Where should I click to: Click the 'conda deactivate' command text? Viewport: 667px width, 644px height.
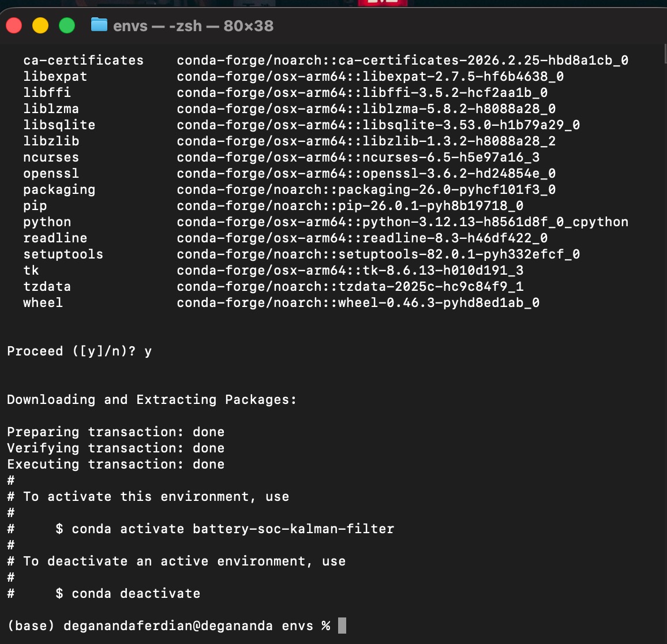coord(136,593)
